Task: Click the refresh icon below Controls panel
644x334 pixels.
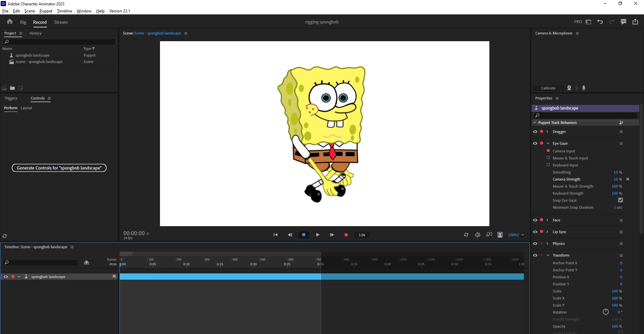Action: pos(5,236)
